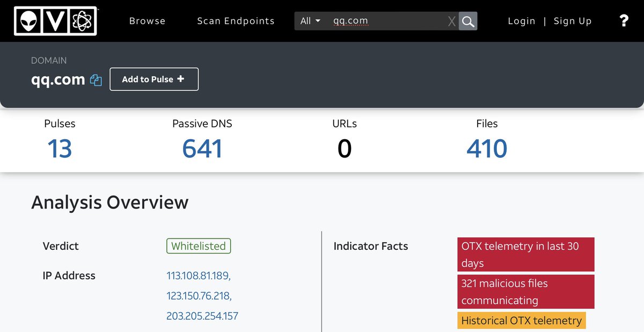Clear search with the X icon
The width and height of the screenshot is (644, 332).
(x=451, y=21)
